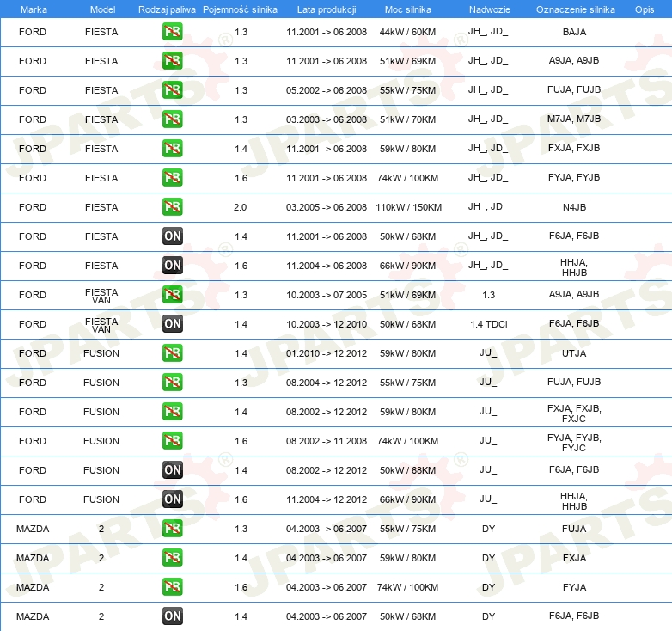Click the 03.2003 -> 06.2008 production years cell
The width and height of the screenshot is (672, 631).
[327, 119]
